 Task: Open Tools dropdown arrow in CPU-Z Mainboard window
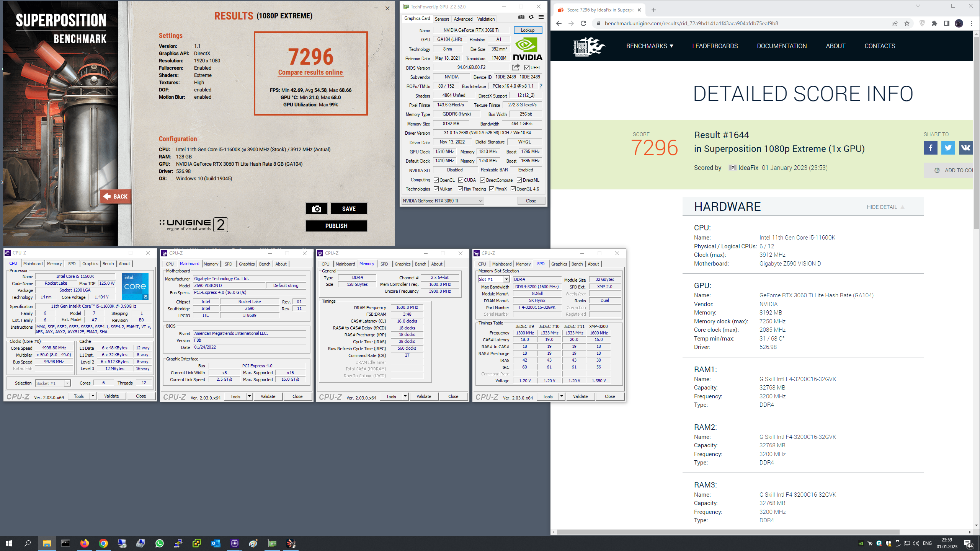[x=249, y=396]
